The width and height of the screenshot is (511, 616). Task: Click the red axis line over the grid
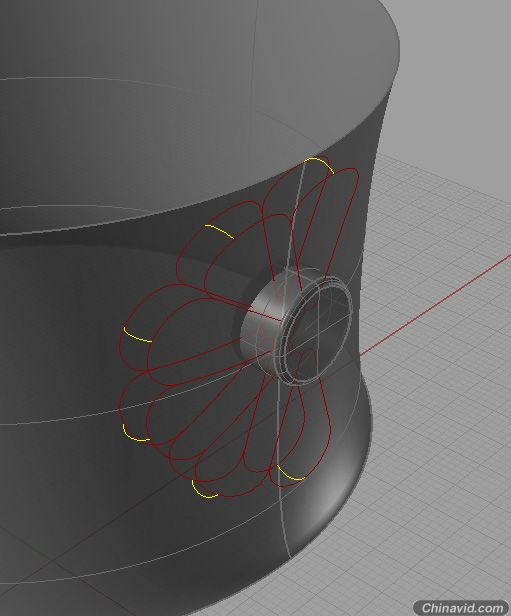[x=436, y=306]
